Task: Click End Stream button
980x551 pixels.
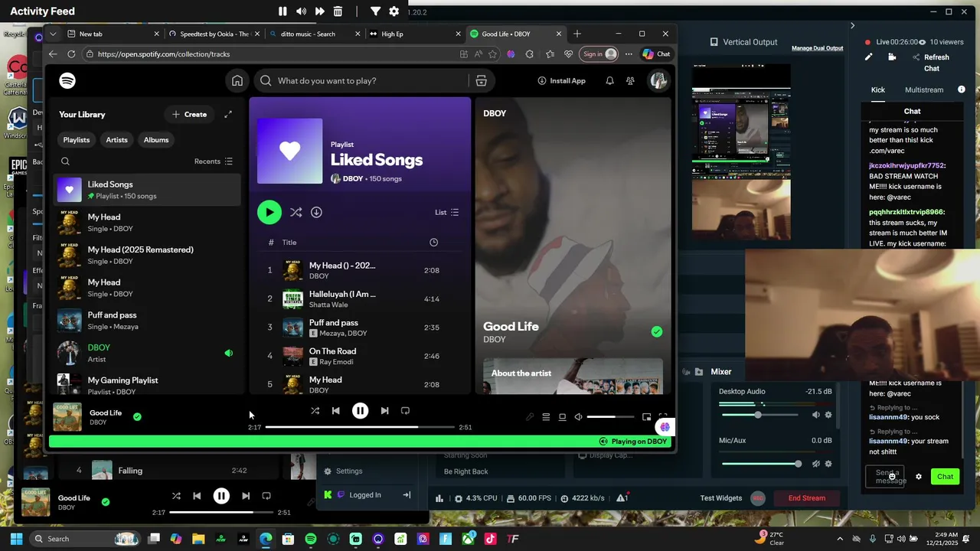Action: [x=807, y=498]
